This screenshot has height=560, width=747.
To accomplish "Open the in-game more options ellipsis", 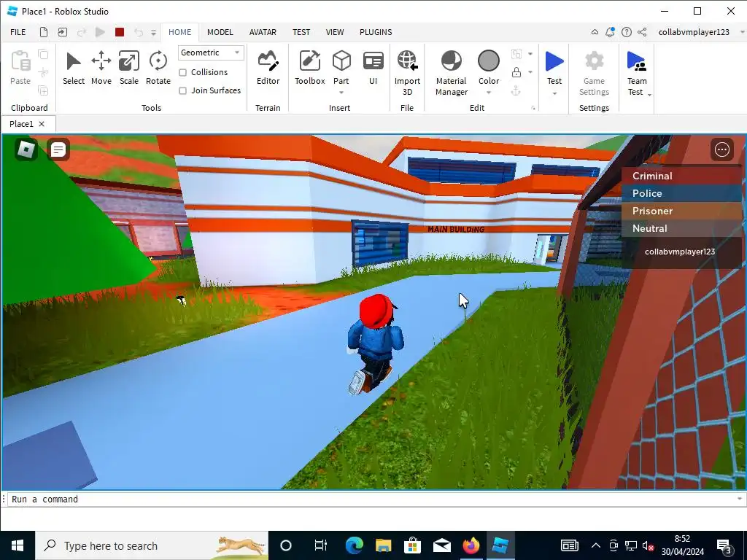I will 721,149.
